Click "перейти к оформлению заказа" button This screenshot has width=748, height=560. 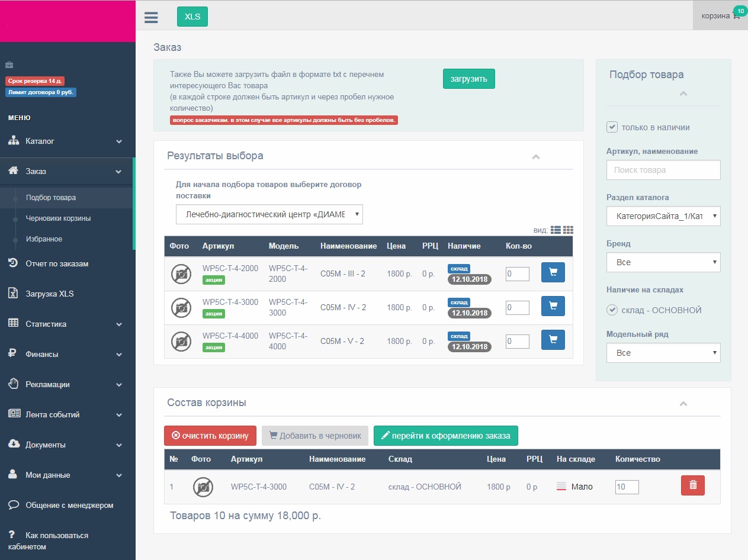tap(446, 436)
